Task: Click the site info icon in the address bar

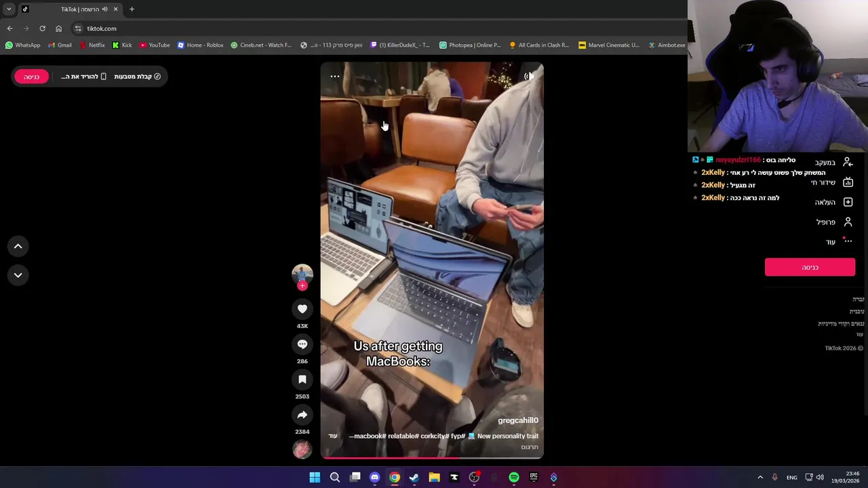Action: (x=78, y=28)
